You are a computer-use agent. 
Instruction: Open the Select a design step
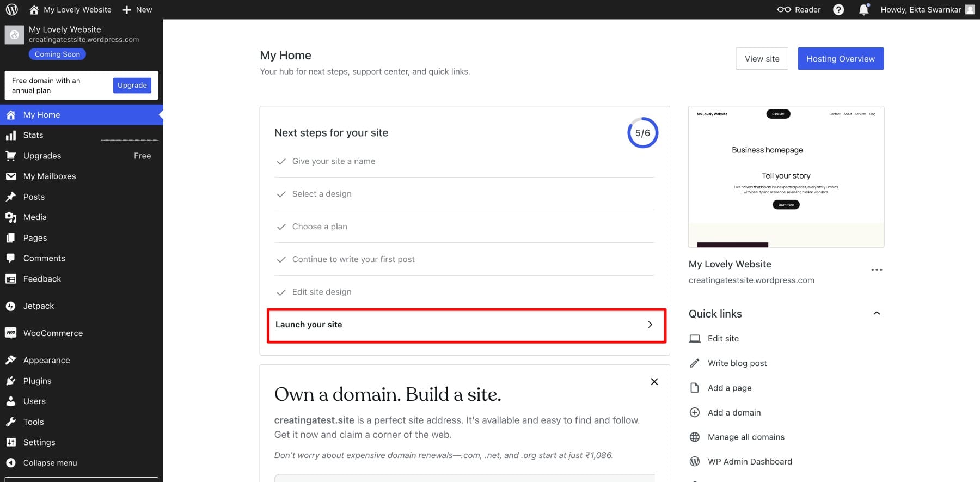464,194
